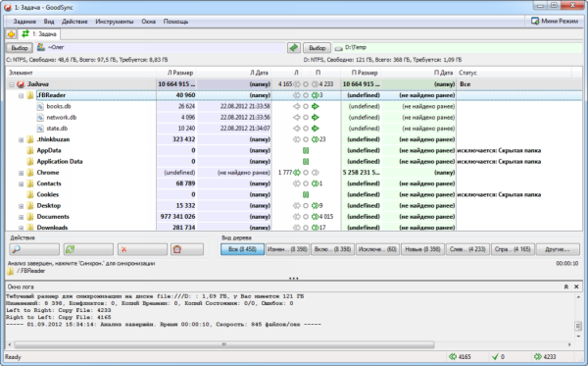This screenshot has height=366, width=588.
Task: Collapse the Задача root node
Action: coord(12,84)
